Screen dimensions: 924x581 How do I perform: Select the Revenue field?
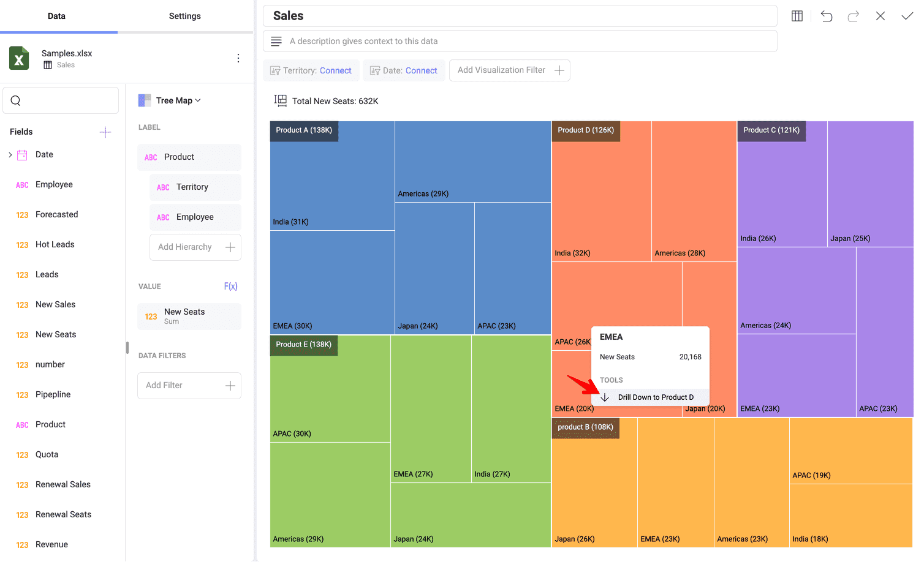[x=52, y=545]
